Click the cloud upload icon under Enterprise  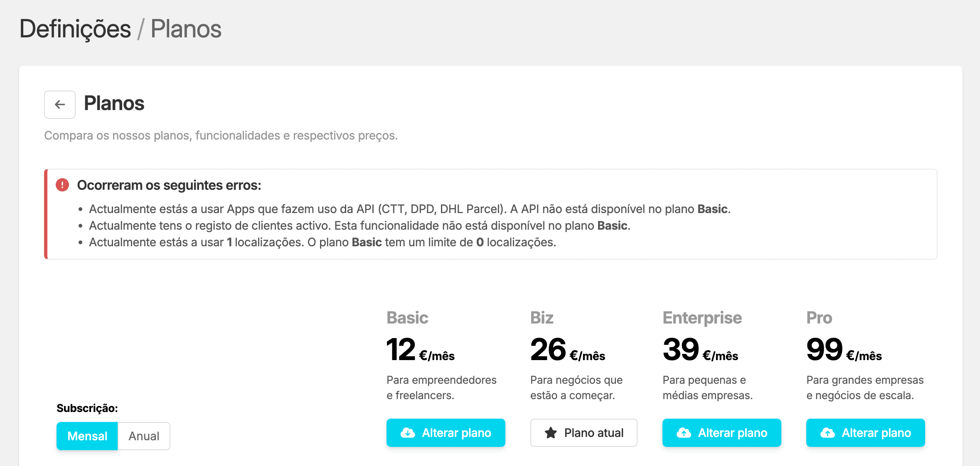[684, 433]
